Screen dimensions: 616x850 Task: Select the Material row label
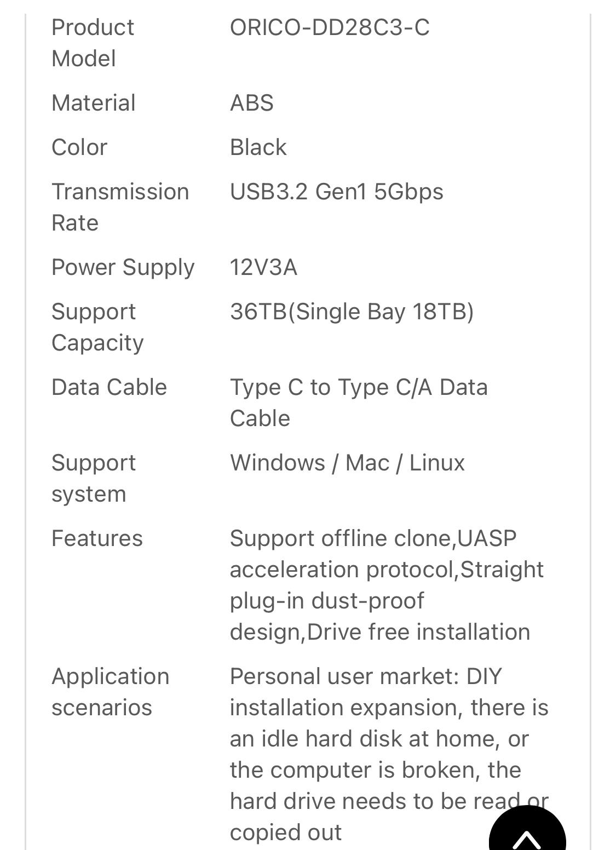(x=93, y=103)
